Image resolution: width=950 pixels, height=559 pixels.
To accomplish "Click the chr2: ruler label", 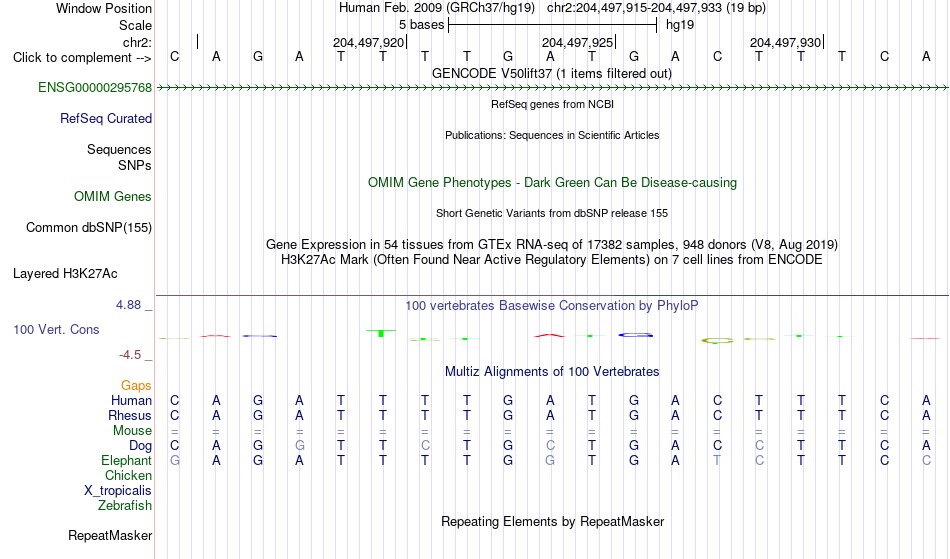I will pos(138,42).
